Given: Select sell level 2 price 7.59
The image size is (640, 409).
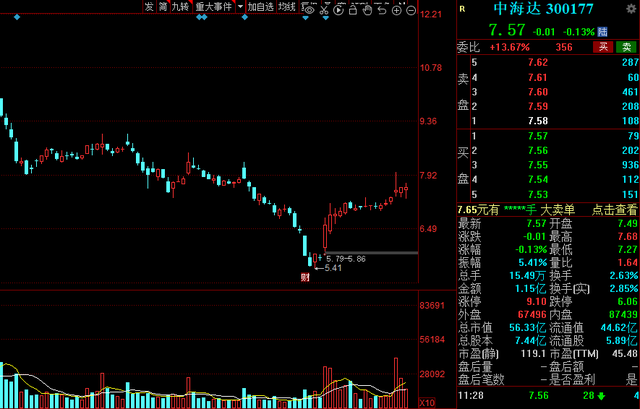Looking at the screenshot, I should [x=538, y=106].
